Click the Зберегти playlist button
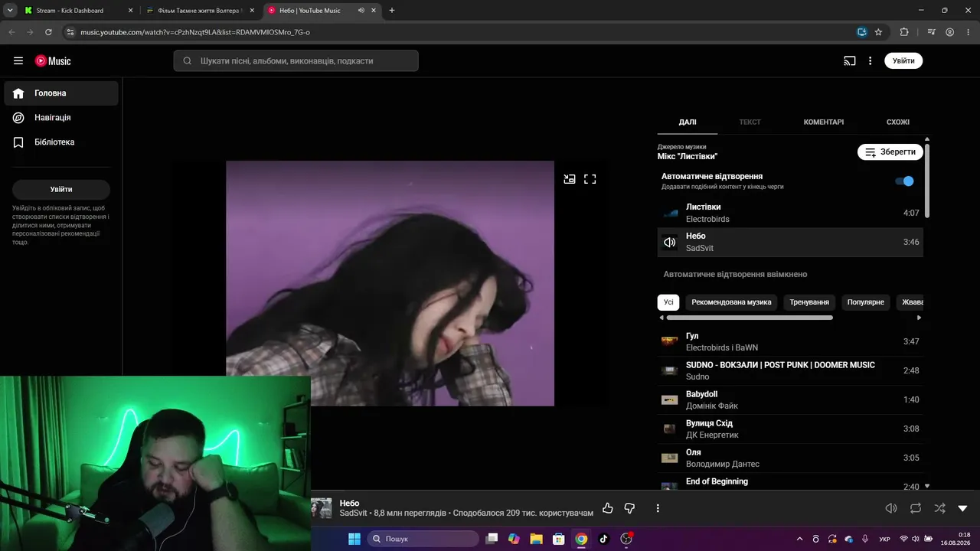Image resolution: width=980 pixels, height=551 pixels. (890, 152)
